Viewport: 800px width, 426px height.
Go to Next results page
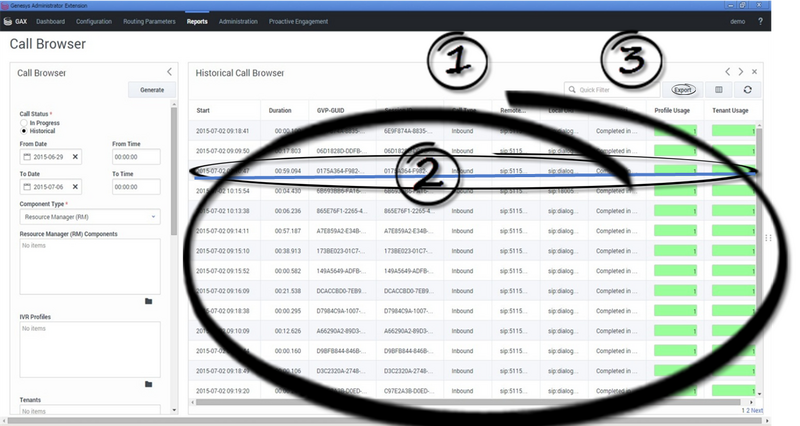pos(757,410)
